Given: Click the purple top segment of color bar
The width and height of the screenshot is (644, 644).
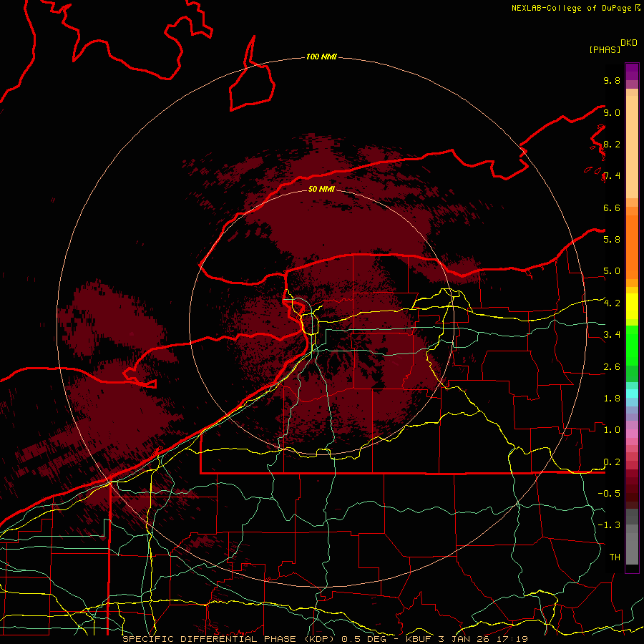Looking at the screenshot, I should coord(632,72).
